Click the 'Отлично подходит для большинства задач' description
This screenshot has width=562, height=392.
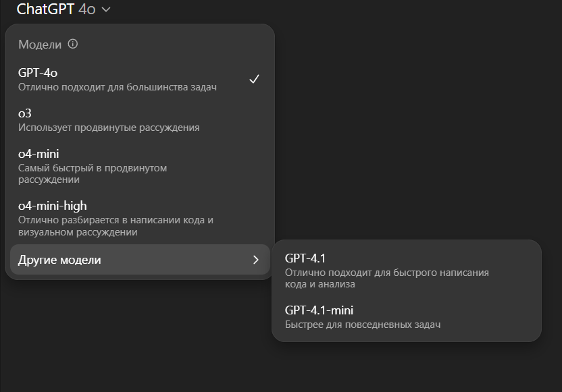(118, 87)
